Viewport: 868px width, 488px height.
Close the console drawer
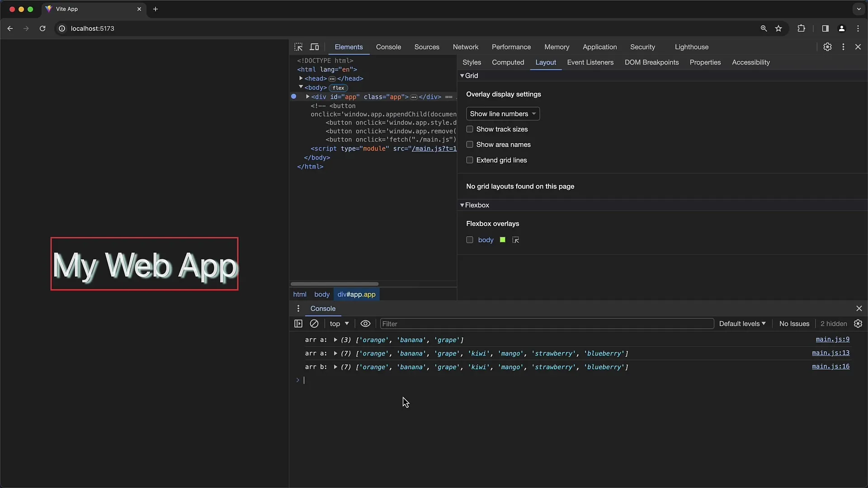tap(859, 309)
